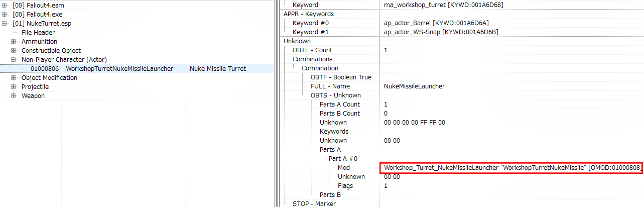Select the Parts B Count row
The height and width of the screenshot is (207, 644).
(x=340, y=113)
